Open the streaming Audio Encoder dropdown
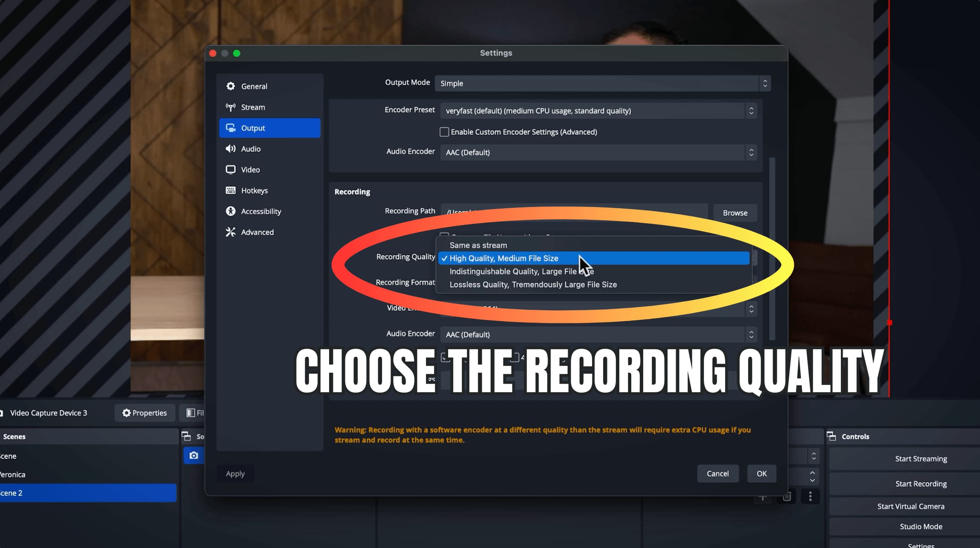The image size is (980, 548). [598, 152]
